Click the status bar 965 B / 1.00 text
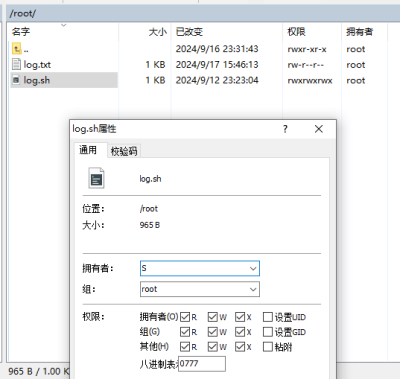The image size is (400, 379). point(39,371)
